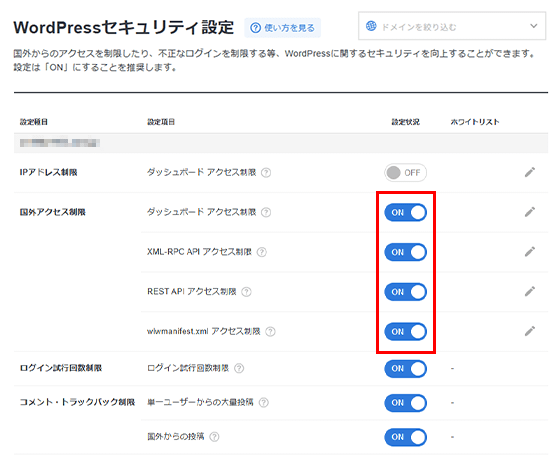Click the 国外アクセス制限 category label
Image resolution: width=560 pixels, height=470 pixels.
click(x=52, y=212)
